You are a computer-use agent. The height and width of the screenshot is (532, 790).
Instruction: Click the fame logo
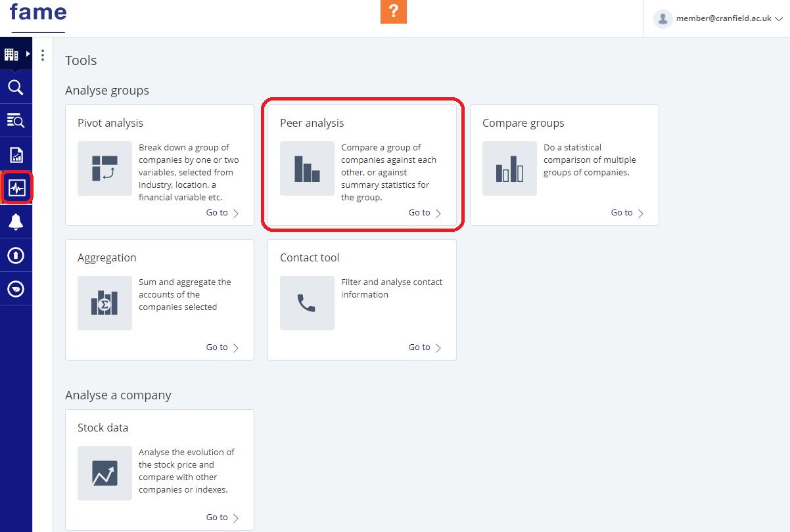(38, 13)
